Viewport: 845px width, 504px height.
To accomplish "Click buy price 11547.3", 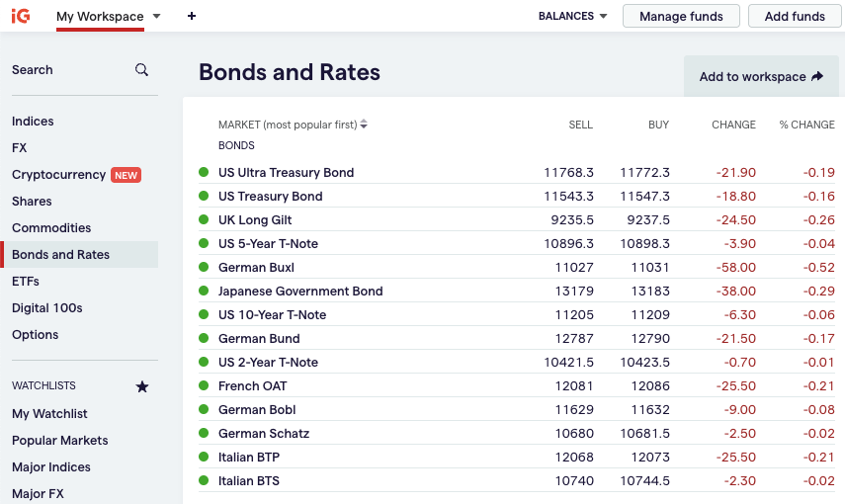I will point(644,197).
